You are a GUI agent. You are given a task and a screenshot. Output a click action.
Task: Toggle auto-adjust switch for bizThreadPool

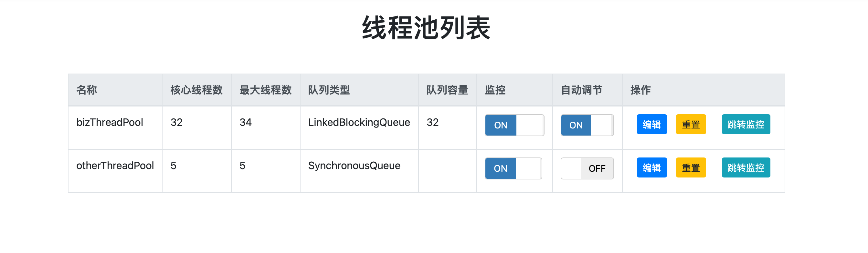click(x=587, y=125)
